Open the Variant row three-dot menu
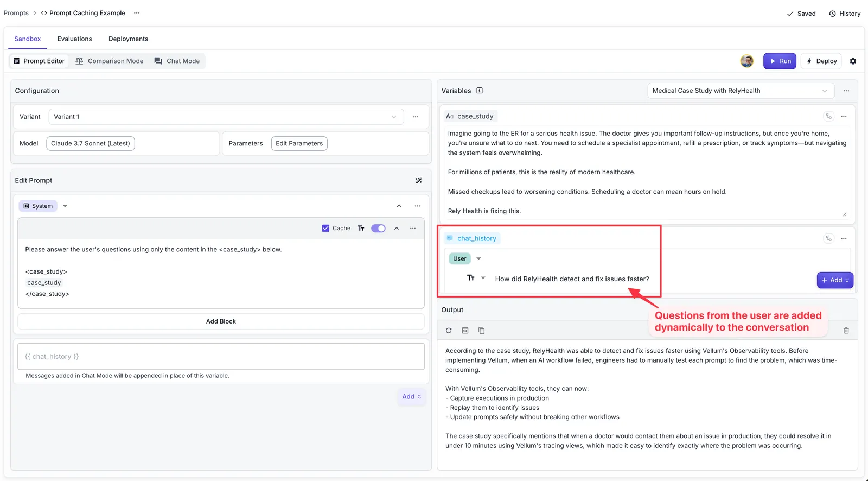 tap(416, 117)
